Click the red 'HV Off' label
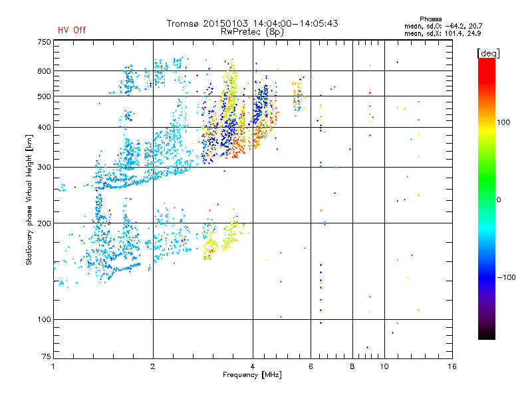Screen dimensions: 532x399 pyautogui.click(x=72, y=30)
